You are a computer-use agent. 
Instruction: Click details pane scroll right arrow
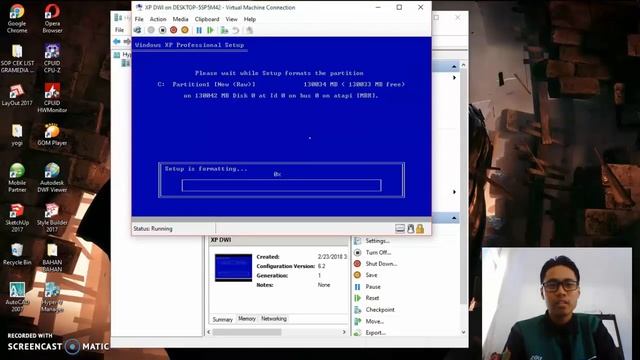[x=344, y=332]
